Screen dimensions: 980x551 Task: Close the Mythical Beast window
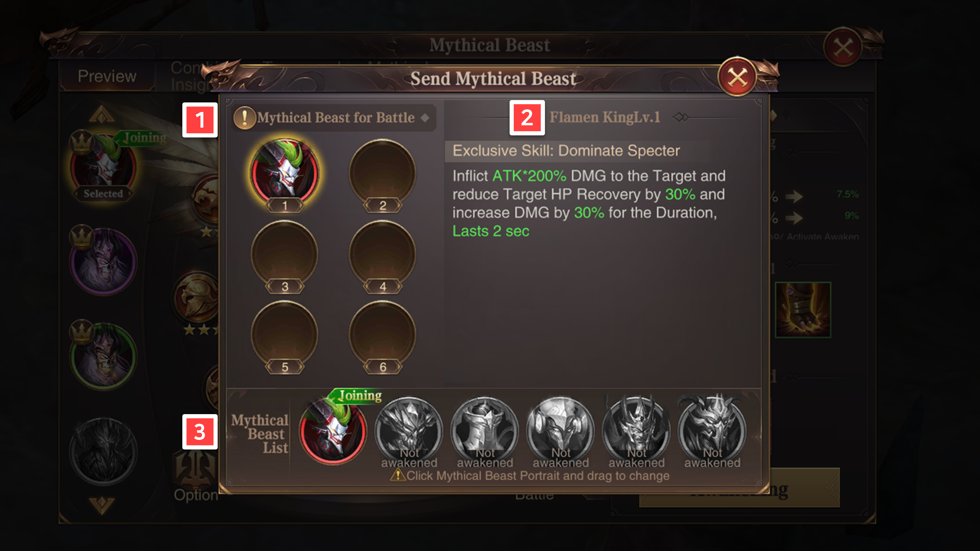coord(843,47)
